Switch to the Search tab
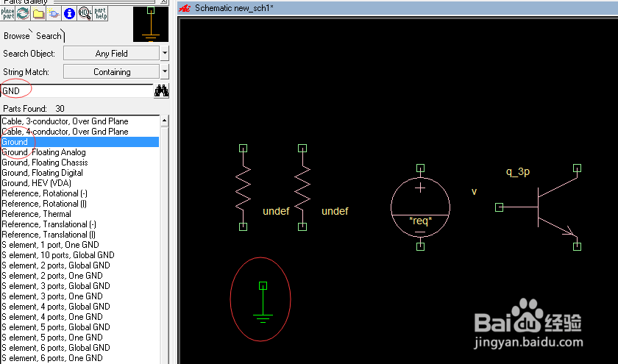Image resolution: width=618 pixels, height=364 pixels. (x=49, y=36)
